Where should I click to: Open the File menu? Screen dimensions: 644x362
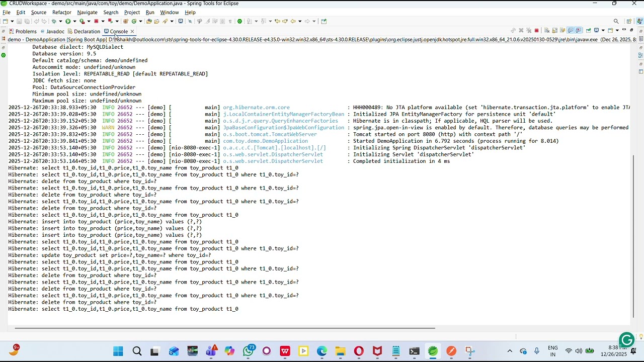7,13
